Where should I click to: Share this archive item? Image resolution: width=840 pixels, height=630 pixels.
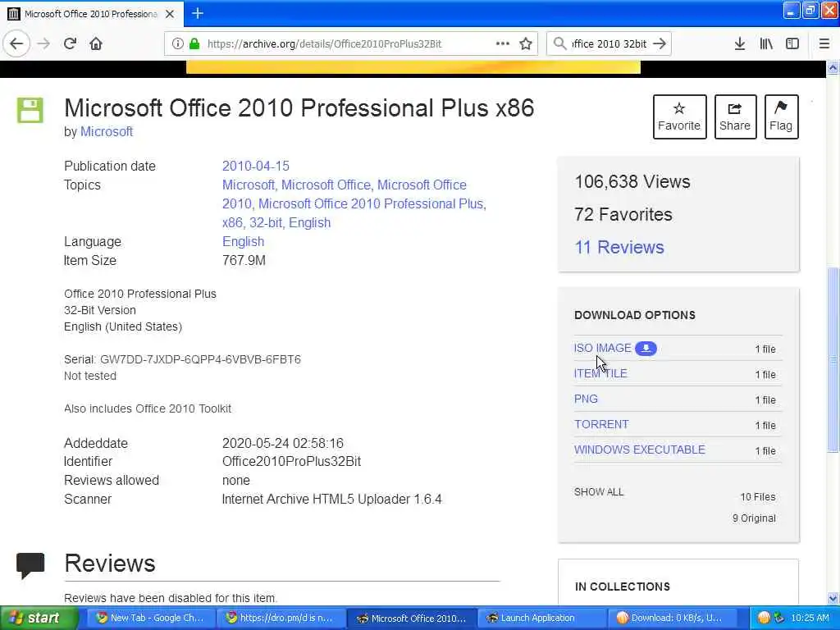pos(735,116)
